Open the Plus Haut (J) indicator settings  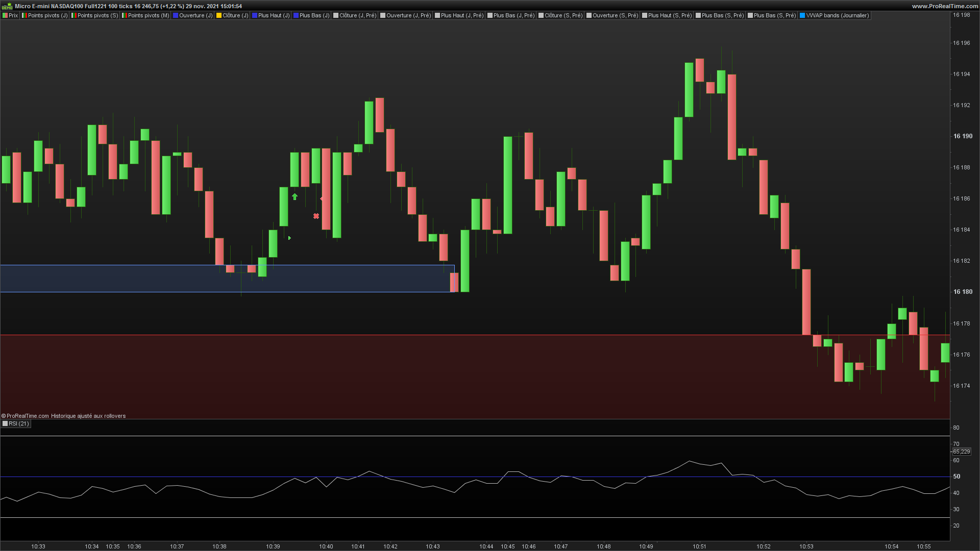coord(274,16)
